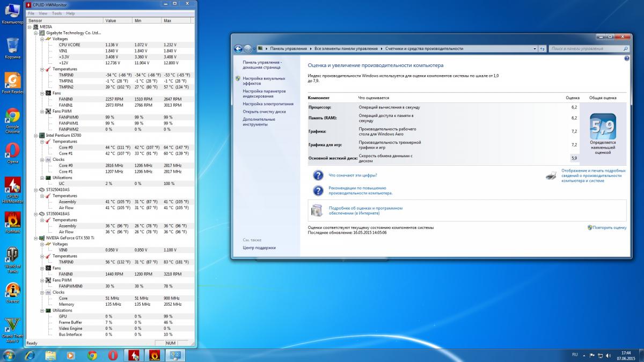Switch to HWMonitor taskbar button

click(134, 355)
